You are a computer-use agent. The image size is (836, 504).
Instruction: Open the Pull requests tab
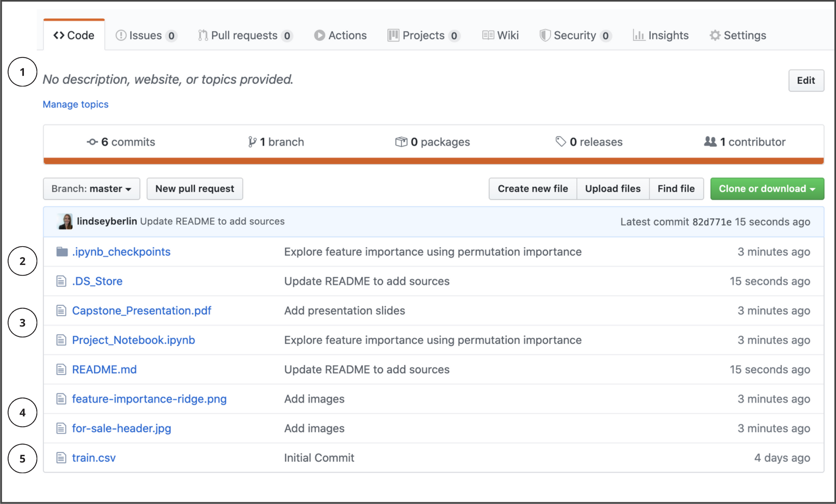[245, 35]
